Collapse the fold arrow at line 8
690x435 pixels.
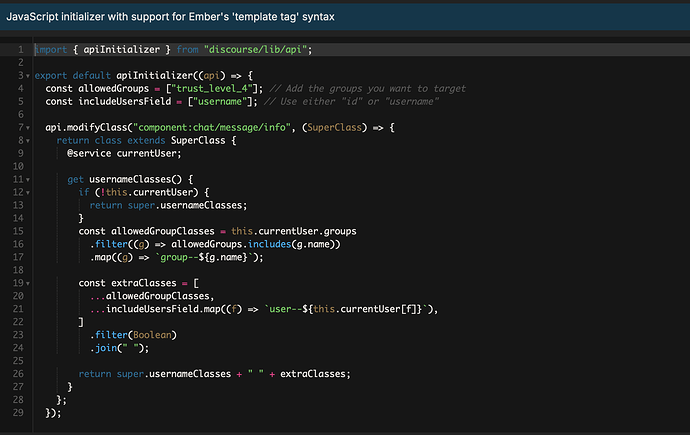pos(28,141)
